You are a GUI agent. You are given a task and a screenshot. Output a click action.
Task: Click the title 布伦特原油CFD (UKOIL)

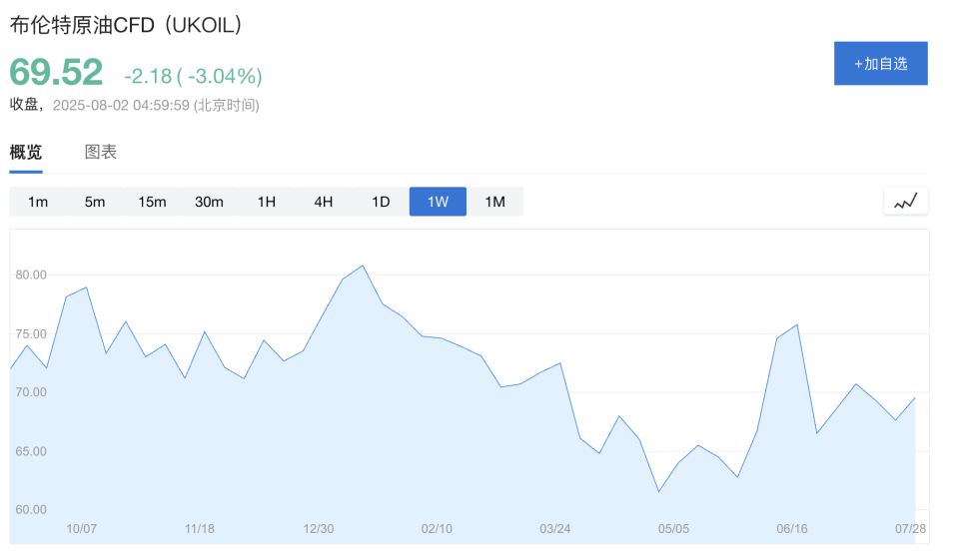pos(126,25)
